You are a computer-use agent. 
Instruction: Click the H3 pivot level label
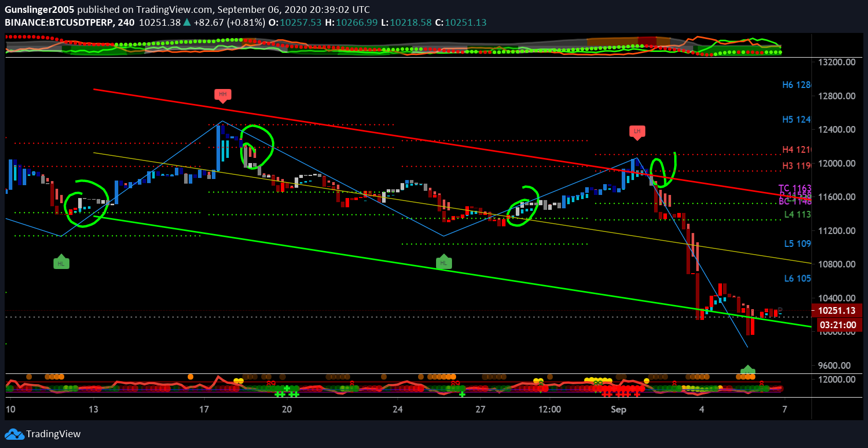click(x=797, y=166)
